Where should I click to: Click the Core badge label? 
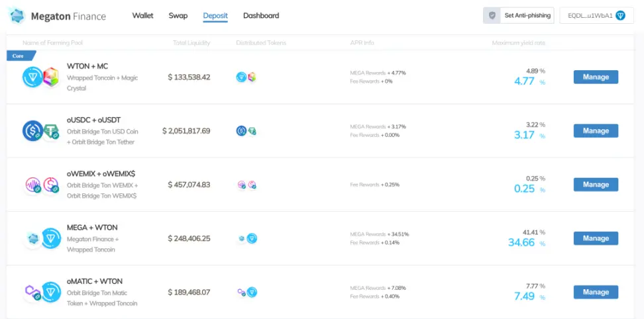21,56
